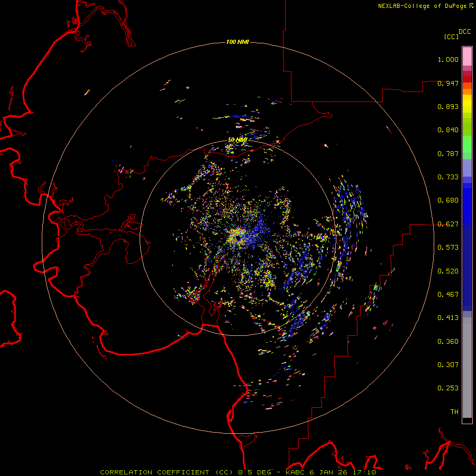476x476 pixels.
Task: Click the 0.467 scale value
Action: click(x=448, y=295)
